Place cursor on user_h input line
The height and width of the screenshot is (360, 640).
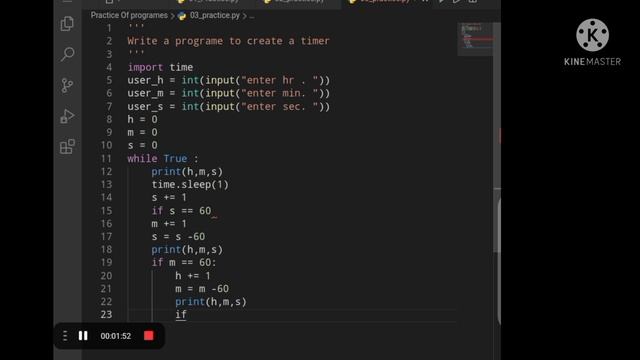point(229,80)
